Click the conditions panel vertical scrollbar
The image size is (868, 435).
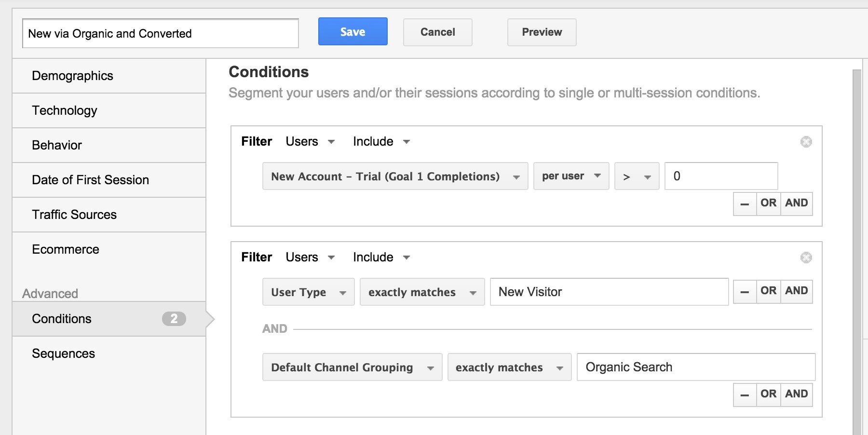click(856, 241)
